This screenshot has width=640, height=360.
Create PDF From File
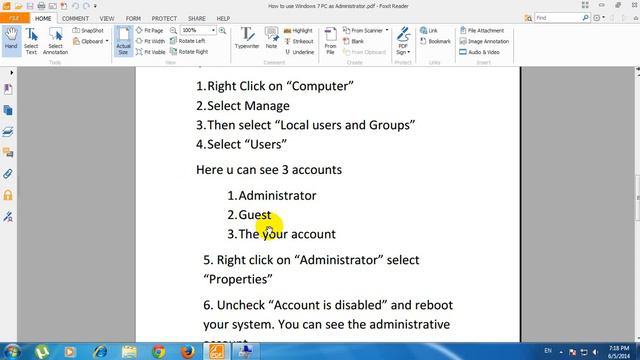pos(330,41)
